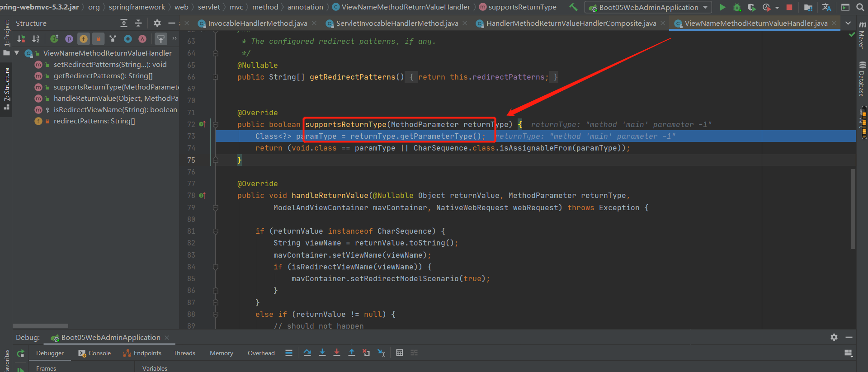Click Step Into debugger icon

(322, 353)
